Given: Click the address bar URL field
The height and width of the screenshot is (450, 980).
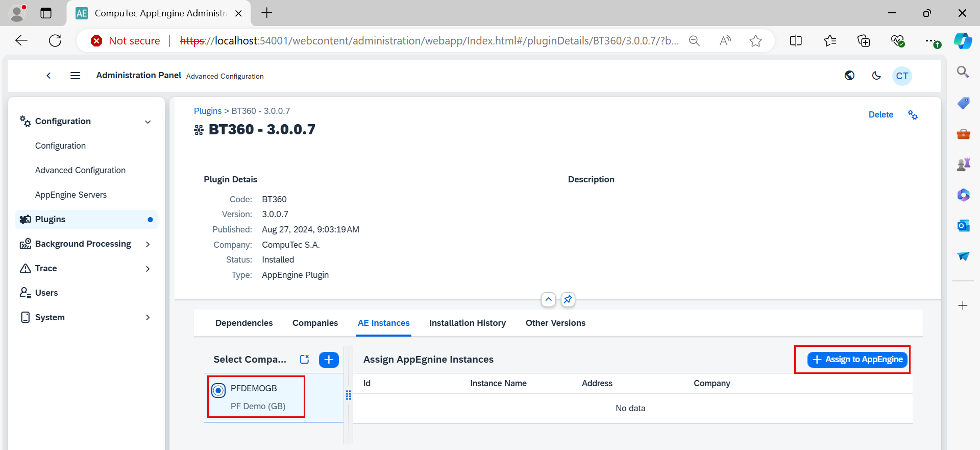Looking at the screenshot, I should [429, 41].
